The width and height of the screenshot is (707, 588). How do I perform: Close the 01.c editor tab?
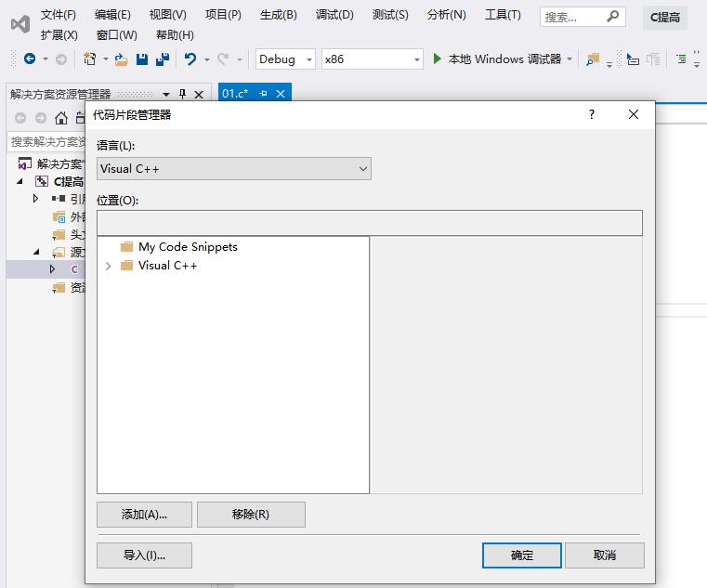(x=281, y=93)
